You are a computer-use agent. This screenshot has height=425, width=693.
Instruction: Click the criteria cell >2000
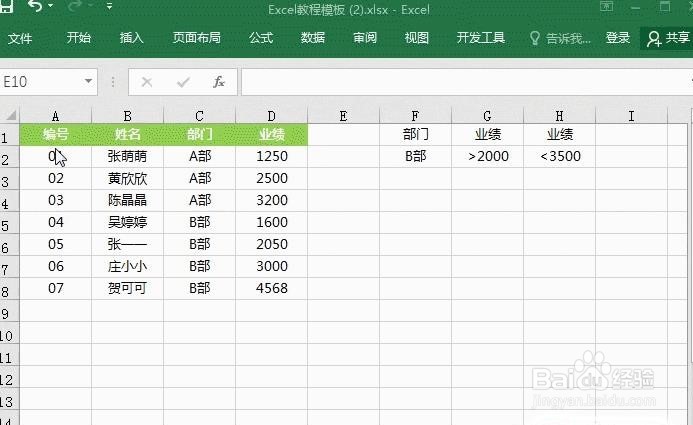487,156
